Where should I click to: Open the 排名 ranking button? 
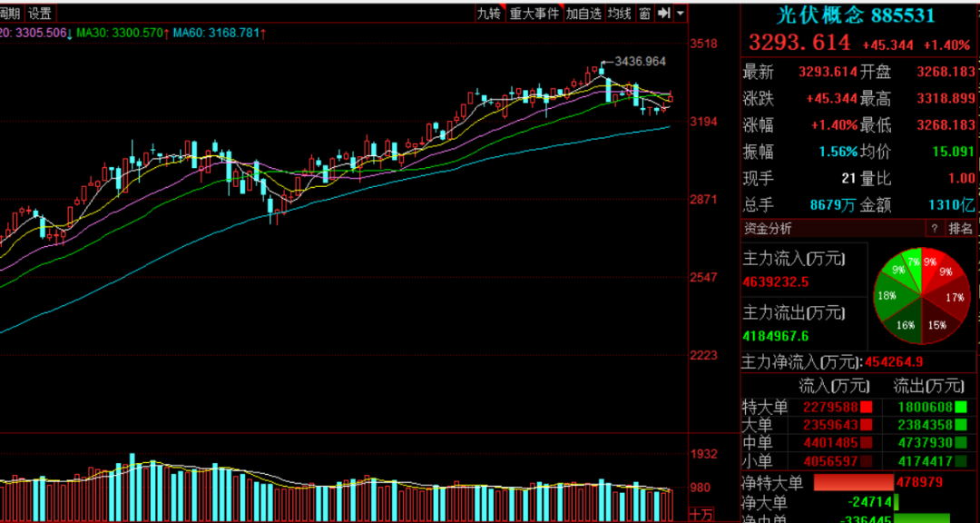[960, 228]
